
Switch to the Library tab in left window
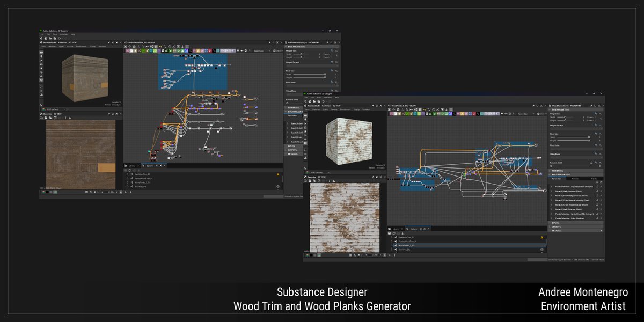(131, 166)
